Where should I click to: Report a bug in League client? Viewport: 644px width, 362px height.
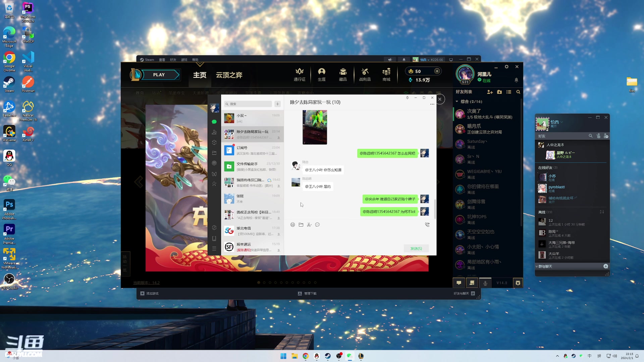pos(518,283)
